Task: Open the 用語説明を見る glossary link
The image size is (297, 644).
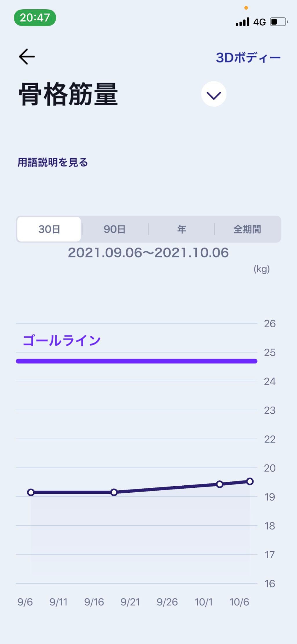Action: (x=52, y=162)
